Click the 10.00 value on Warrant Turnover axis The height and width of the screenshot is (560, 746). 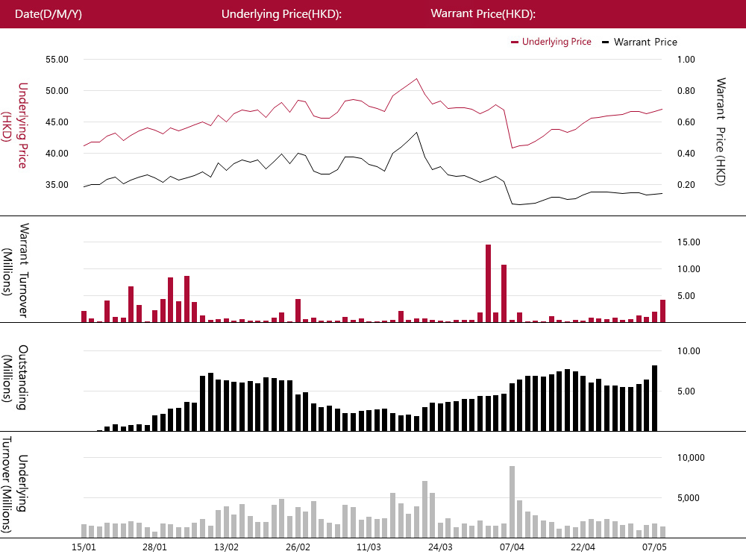coord(689,269)
